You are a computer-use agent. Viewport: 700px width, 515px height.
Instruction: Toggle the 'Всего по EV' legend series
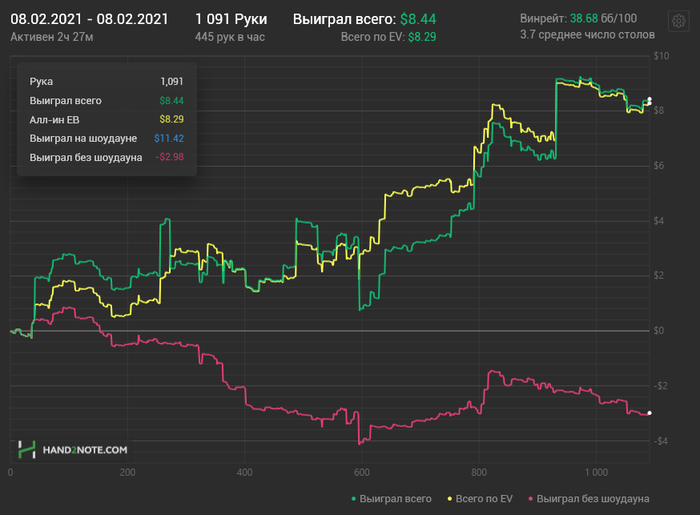pyautogui.click(x=480, y=498)
